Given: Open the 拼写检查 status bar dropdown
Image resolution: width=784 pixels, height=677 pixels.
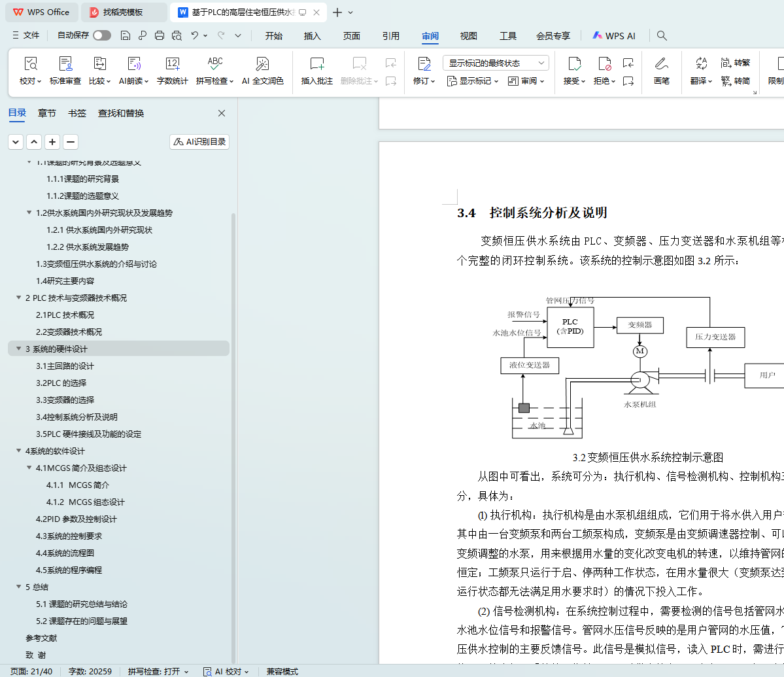Looking at the screenshot, I should coord(186,672).
